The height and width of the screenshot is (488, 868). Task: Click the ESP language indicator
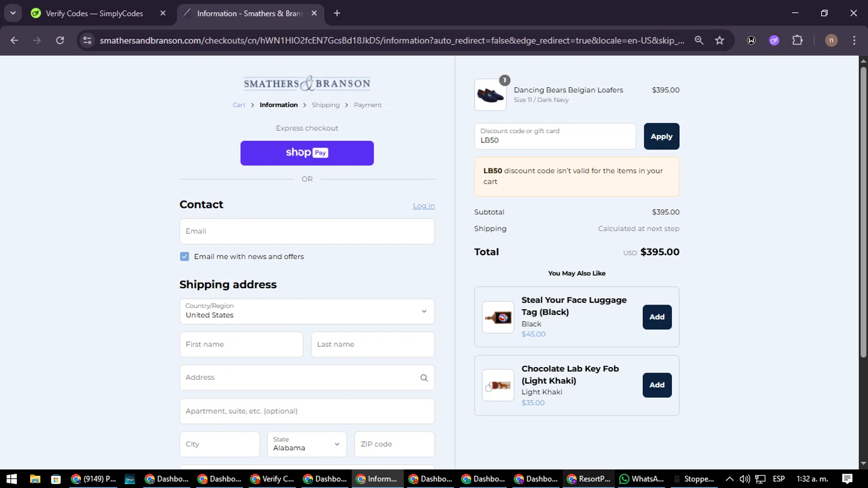pyautogui.click(x=779, y=479)
